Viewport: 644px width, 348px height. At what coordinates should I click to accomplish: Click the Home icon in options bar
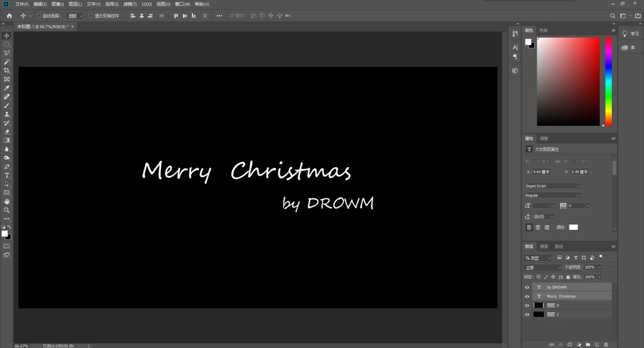10,16
